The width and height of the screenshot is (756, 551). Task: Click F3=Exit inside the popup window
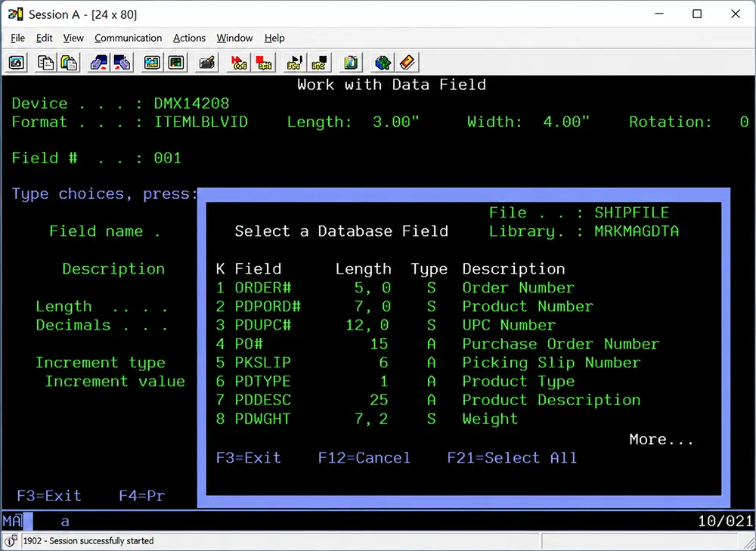pos(248,457)
